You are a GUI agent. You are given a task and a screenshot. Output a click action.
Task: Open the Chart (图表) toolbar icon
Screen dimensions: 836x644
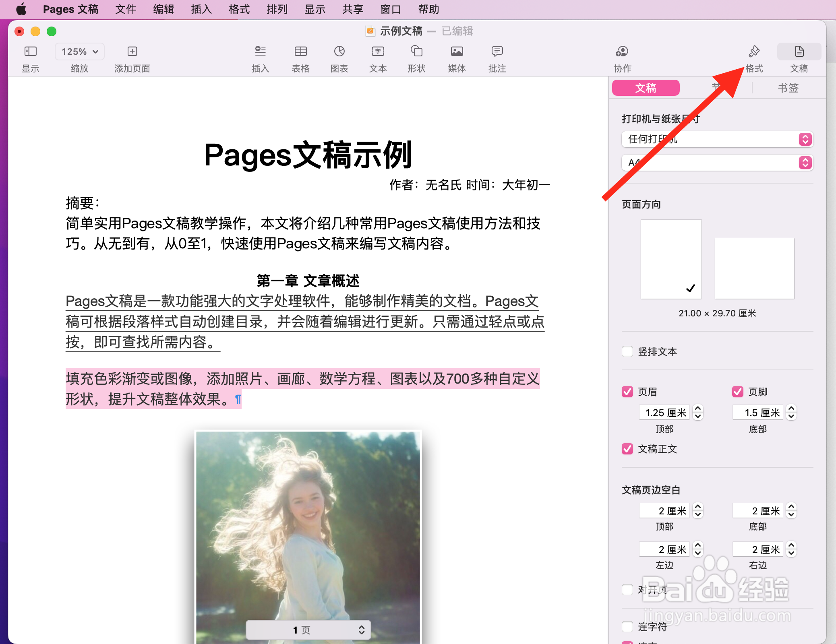coord(339,52)
